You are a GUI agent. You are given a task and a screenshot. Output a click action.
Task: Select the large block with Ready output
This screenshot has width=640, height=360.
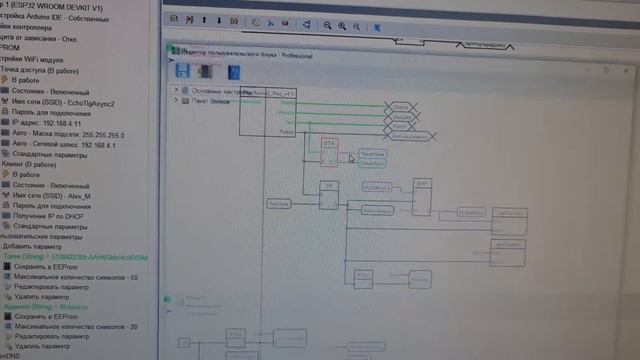[268, 111]
